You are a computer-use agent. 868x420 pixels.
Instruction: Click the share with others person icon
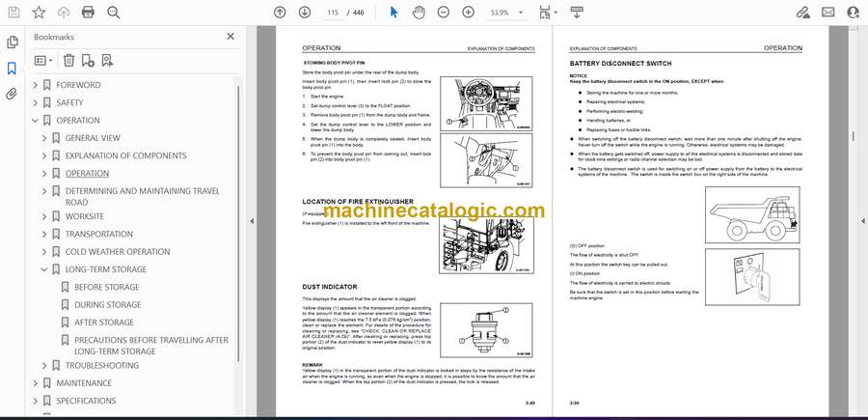pos(854,13)
